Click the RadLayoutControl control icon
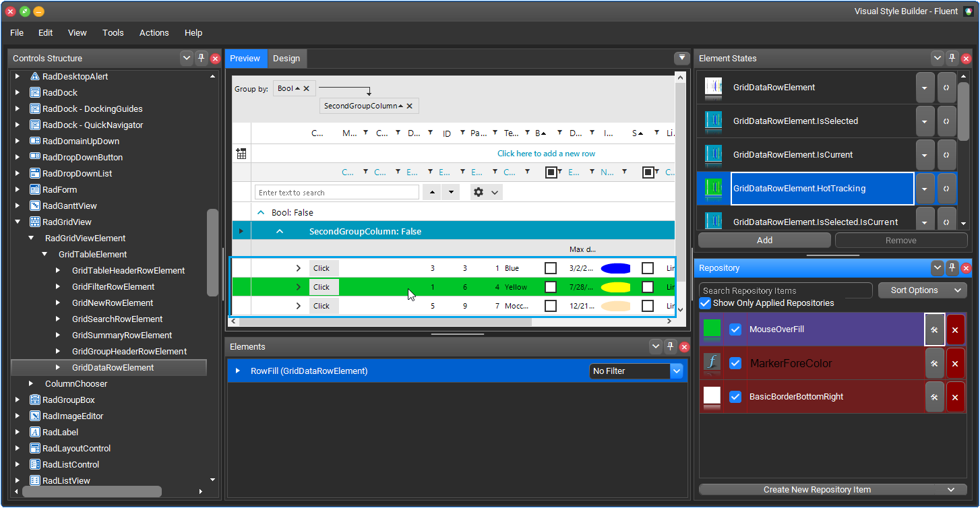This screenshot has width=980, height=508. click(35, 449)
